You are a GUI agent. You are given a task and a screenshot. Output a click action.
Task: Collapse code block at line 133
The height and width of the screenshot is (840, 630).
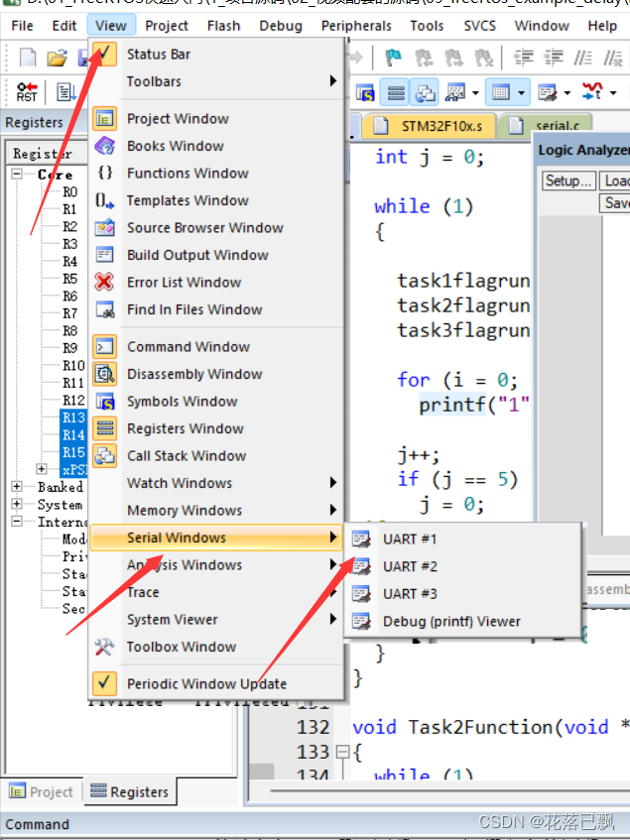click(341, 752)
